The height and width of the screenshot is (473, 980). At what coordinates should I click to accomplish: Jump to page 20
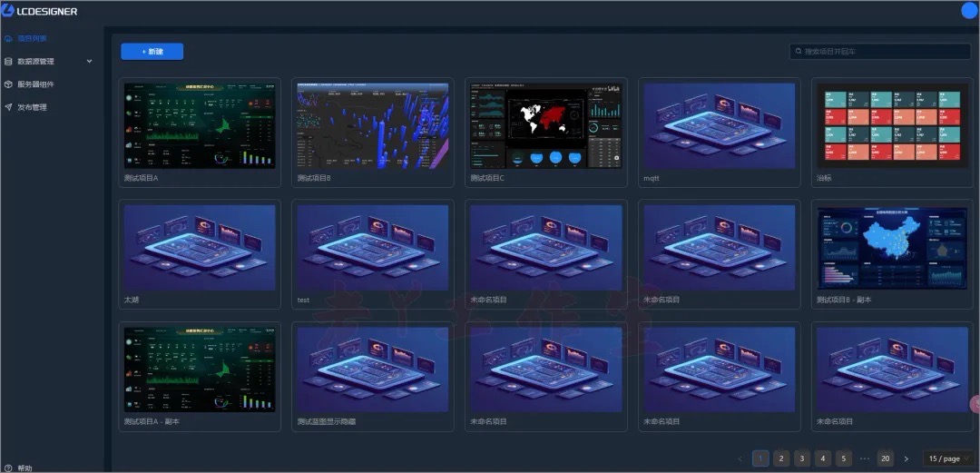tap(886, 458)
